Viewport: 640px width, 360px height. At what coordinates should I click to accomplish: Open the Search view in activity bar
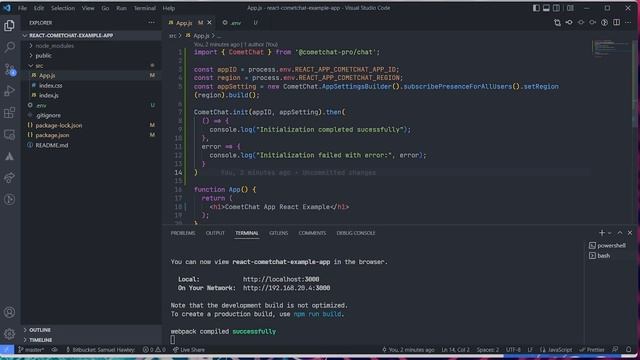coord(9,47)
